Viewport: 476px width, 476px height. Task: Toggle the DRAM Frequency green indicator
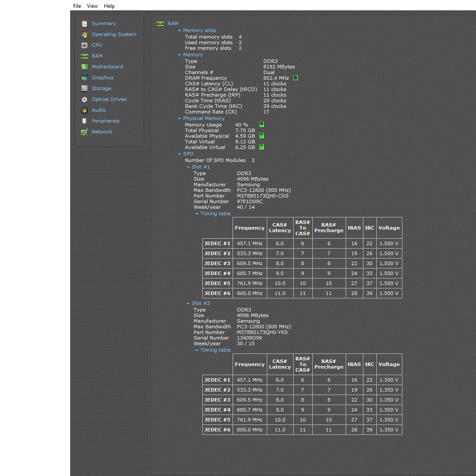click(295, 78)
